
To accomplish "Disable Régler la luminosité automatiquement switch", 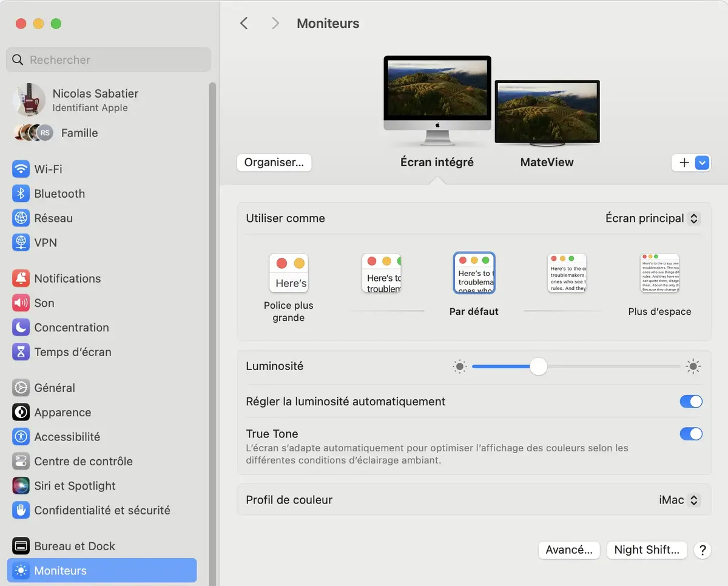I will click(690, 402).
